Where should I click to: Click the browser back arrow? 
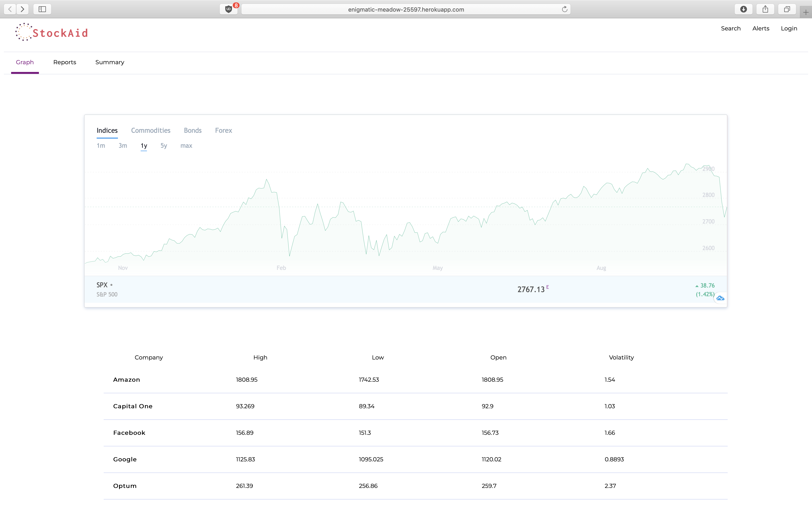(10, 9)
